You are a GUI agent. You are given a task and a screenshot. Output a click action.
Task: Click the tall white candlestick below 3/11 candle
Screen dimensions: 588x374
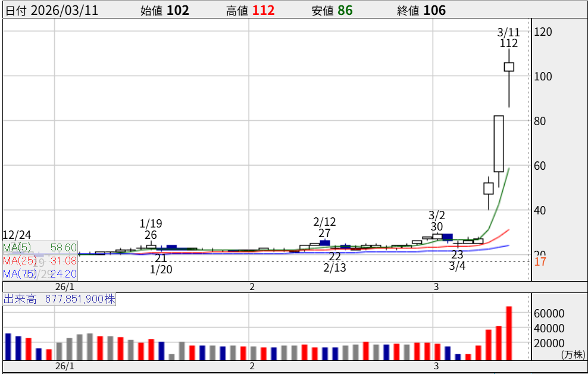499,144
